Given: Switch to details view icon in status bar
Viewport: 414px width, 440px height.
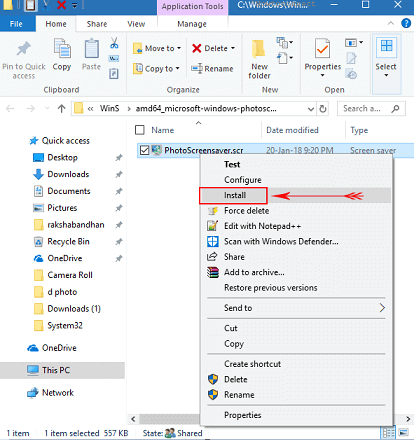Looking at the screenshot, I should pos(388,433).
